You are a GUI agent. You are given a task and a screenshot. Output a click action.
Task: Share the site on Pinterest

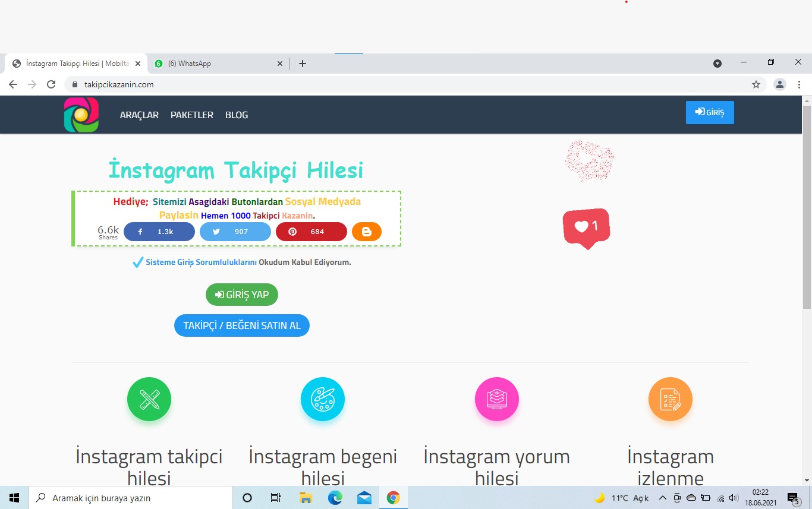(x=311, y=232)
